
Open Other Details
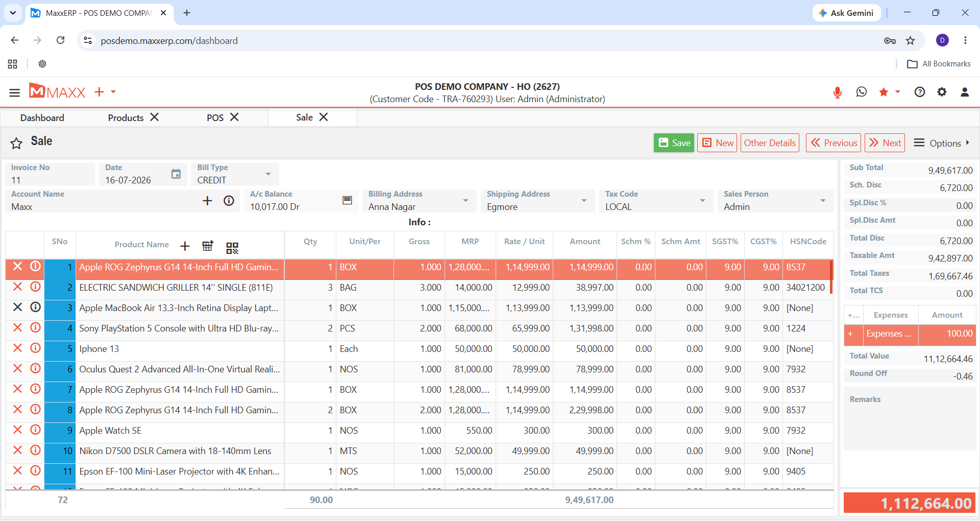point(770,143)
